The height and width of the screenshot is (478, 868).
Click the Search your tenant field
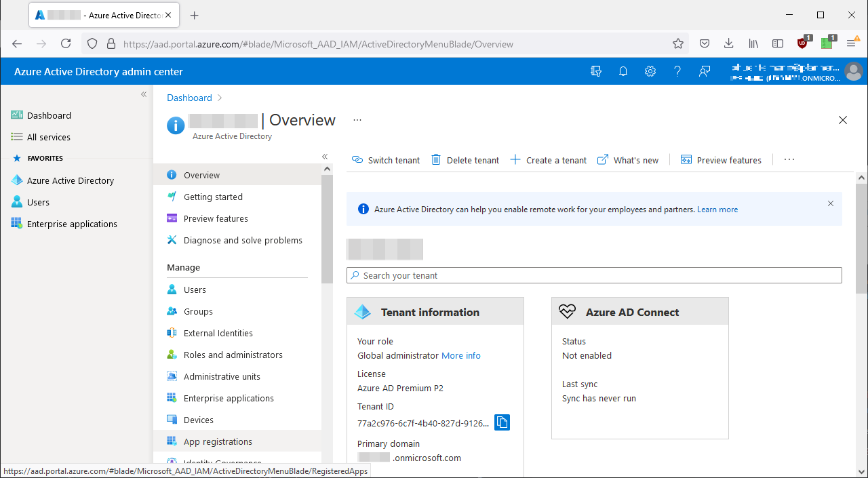coord(594,275)
